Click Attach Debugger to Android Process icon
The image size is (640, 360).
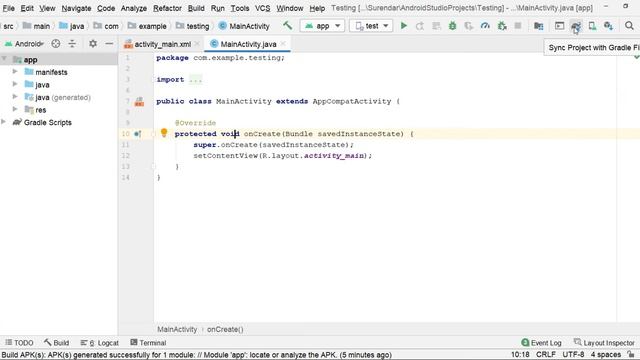coord(502,26)
